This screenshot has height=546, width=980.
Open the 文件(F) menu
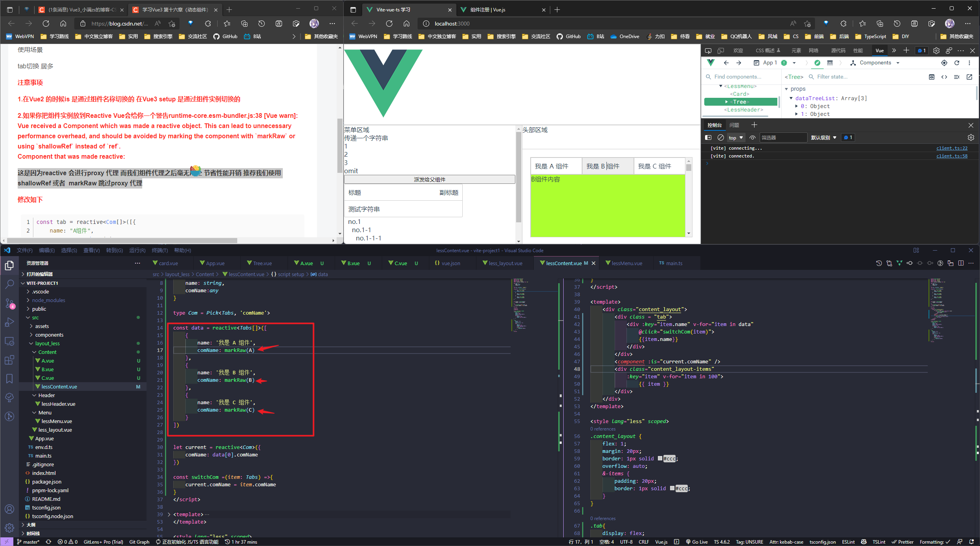(24, 250)
